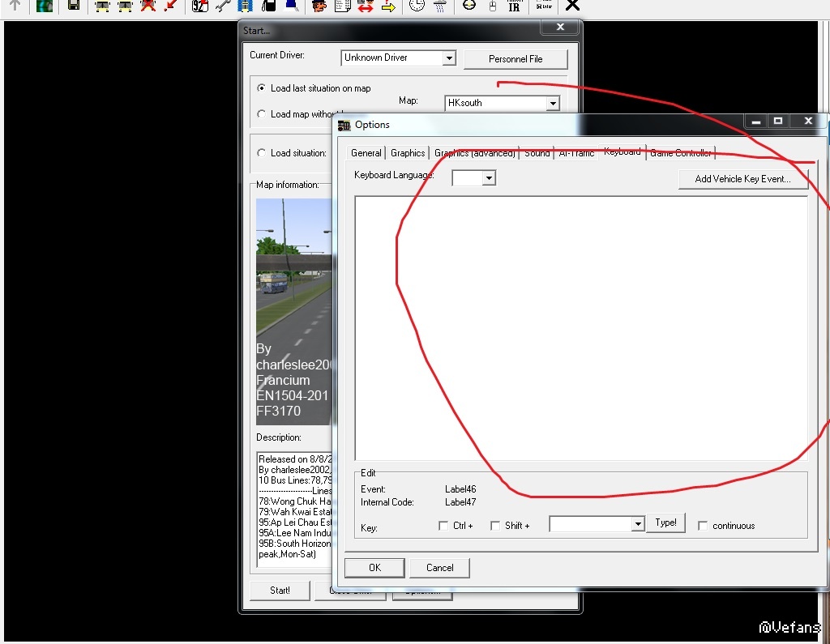Open the Game Controller tab

(x=680, y=153)
